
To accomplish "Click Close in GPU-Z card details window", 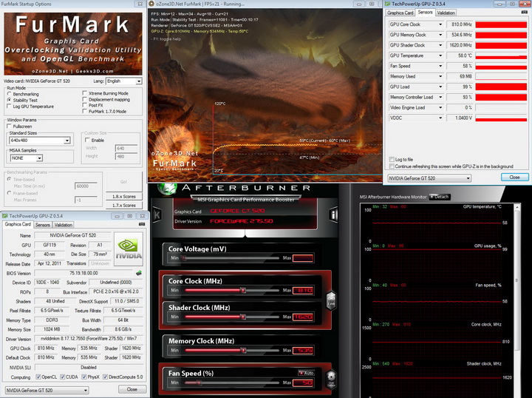I will (x=132, y=389).
